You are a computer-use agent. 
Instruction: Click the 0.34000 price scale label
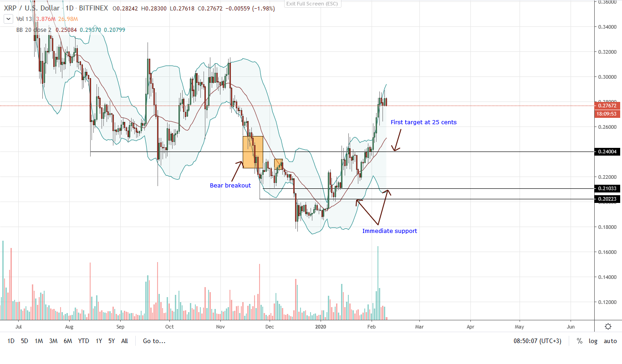[x=607, y=27]
